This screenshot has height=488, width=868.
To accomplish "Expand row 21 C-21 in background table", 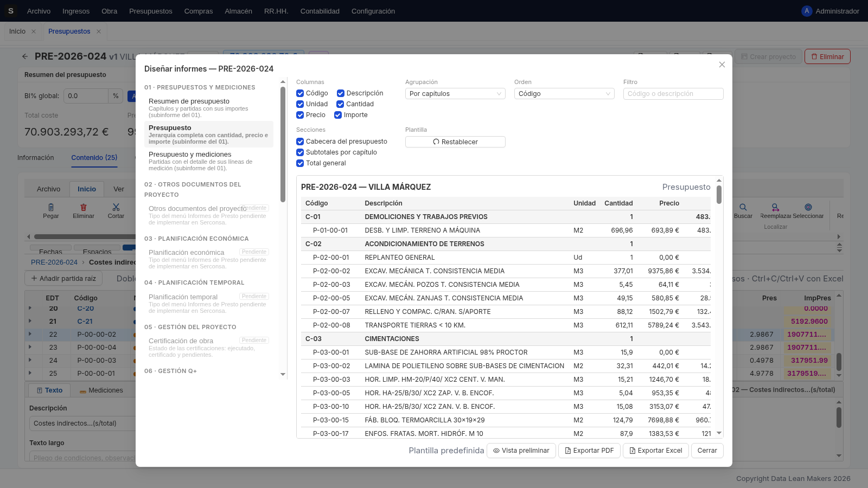I will coord(30,321).
